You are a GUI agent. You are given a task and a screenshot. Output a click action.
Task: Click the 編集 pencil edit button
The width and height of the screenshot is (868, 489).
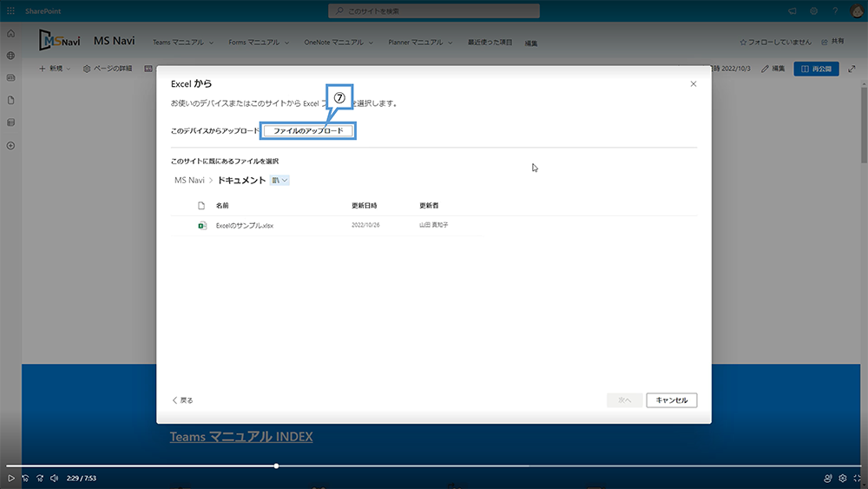773,69
